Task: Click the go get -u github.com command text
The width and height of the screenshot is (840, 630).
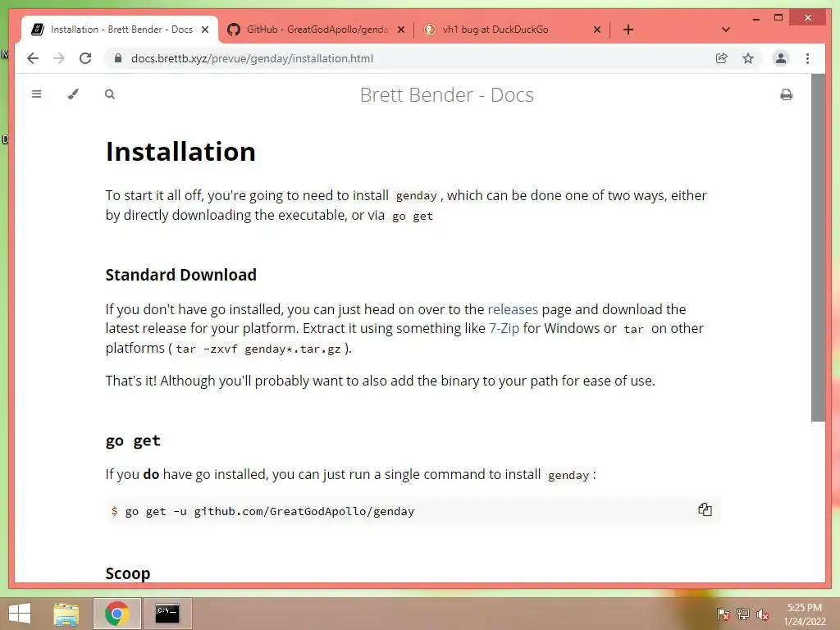Action: click(269, 511)
